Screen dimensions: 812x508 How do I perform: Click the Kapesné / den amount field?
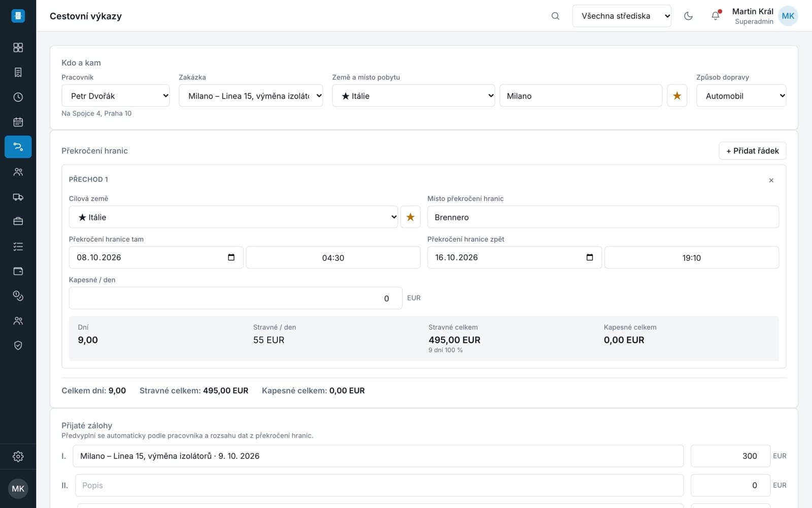click(235, 298)
